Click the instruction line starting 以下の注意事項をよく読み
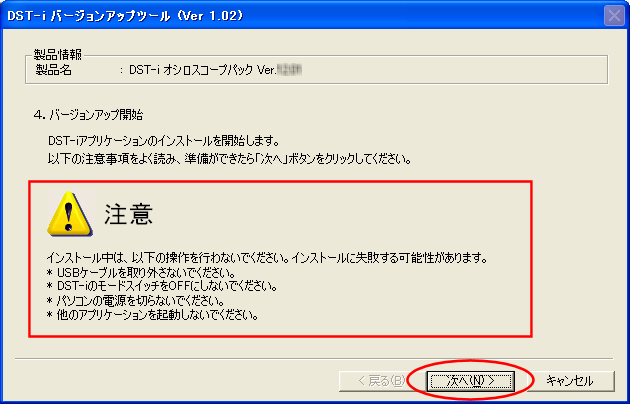The height and width of the screenshot is (404, 630). (x=229, y=159)
